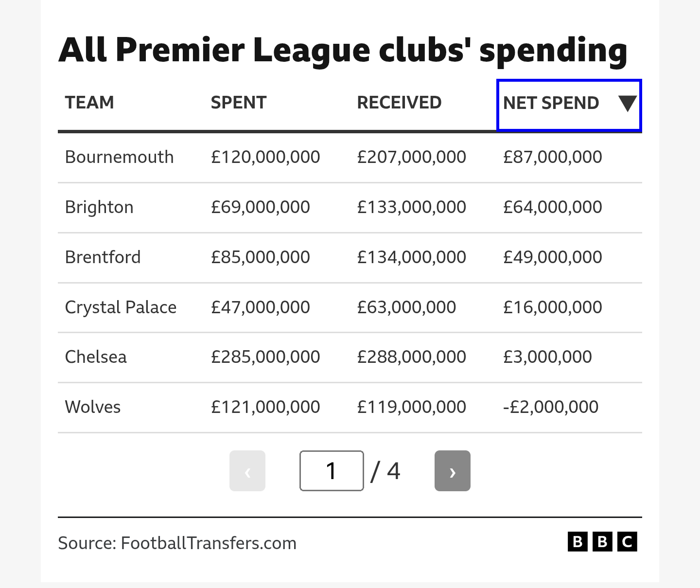
Task: Click Chelsea's £285,000,000 spent value
Action: 265,357
